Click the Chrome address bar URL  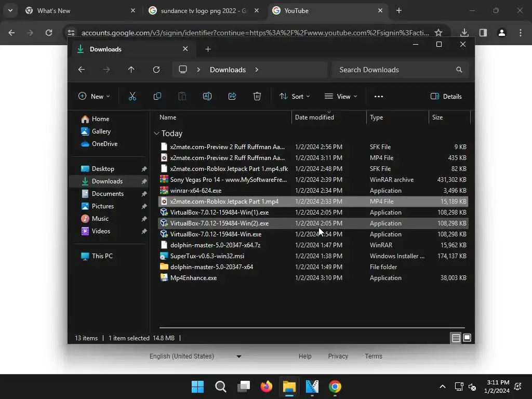click(x=255, y=33)
